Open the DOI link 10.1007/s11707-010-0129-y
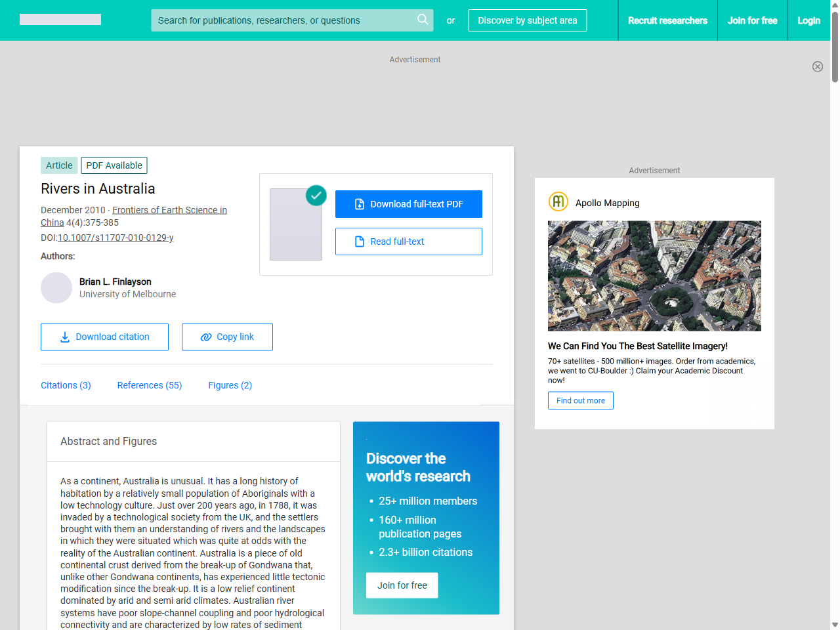 pyautogui.click(x=115, y=237)
